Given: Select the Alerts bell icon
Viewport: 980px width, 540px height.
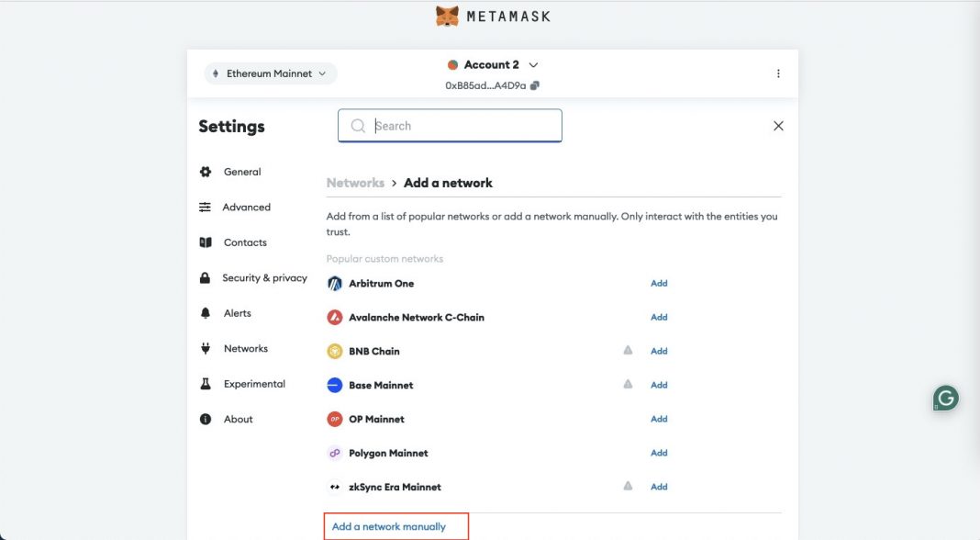Looking at the screenshot, I should pos(205,312).
